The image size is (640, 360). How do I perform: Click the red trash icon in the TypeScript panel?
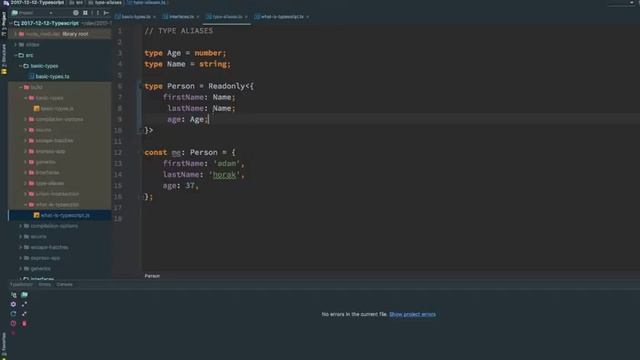tap(24, 323)
